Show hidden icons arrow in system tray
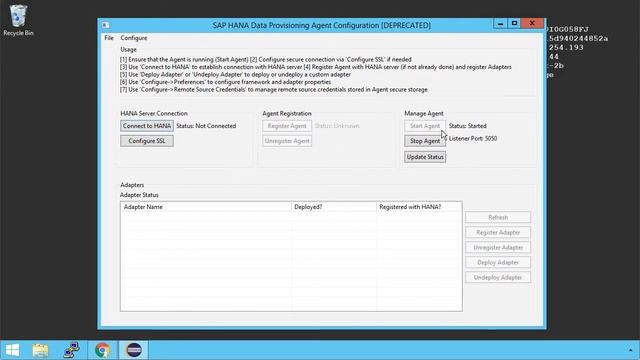This screenshot has width=640, height=360. (x=631, y=350)
